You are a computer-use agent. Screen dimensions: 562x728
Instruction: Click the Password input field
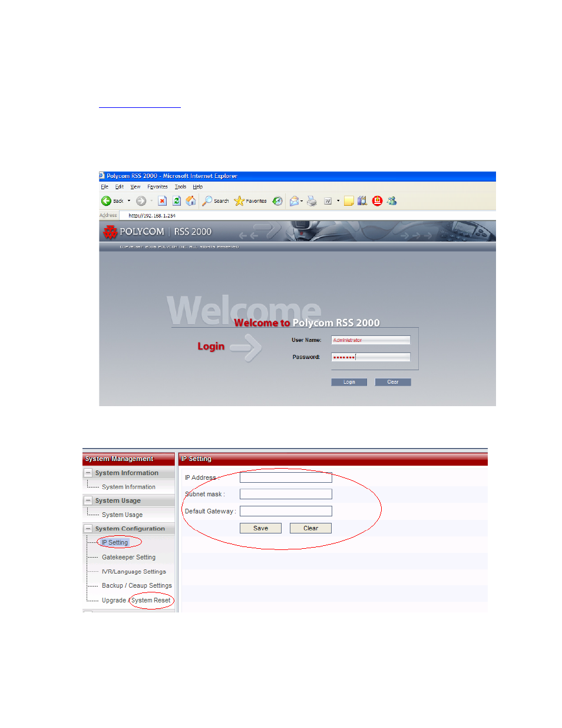[371, 357]
